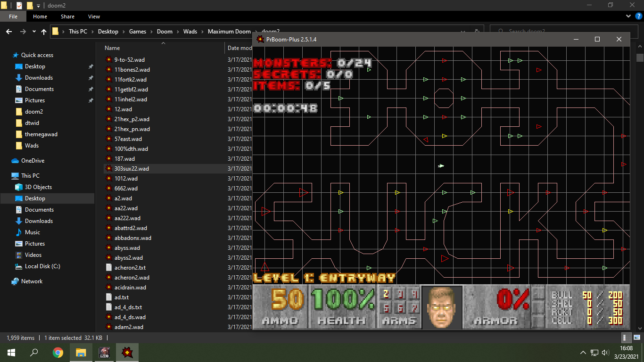
Task: Open GZDB app from taskbar
Action: point(104,352)
